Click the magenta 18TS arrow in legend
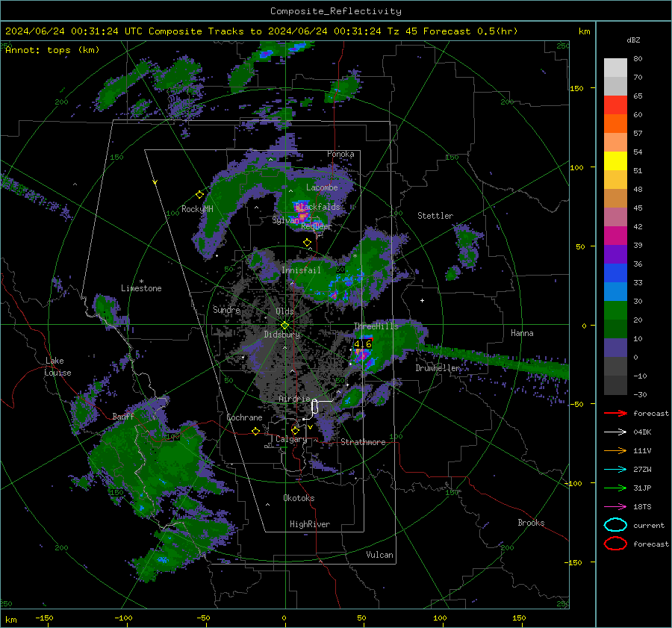 pyautogui.click(x=615, y=507)
